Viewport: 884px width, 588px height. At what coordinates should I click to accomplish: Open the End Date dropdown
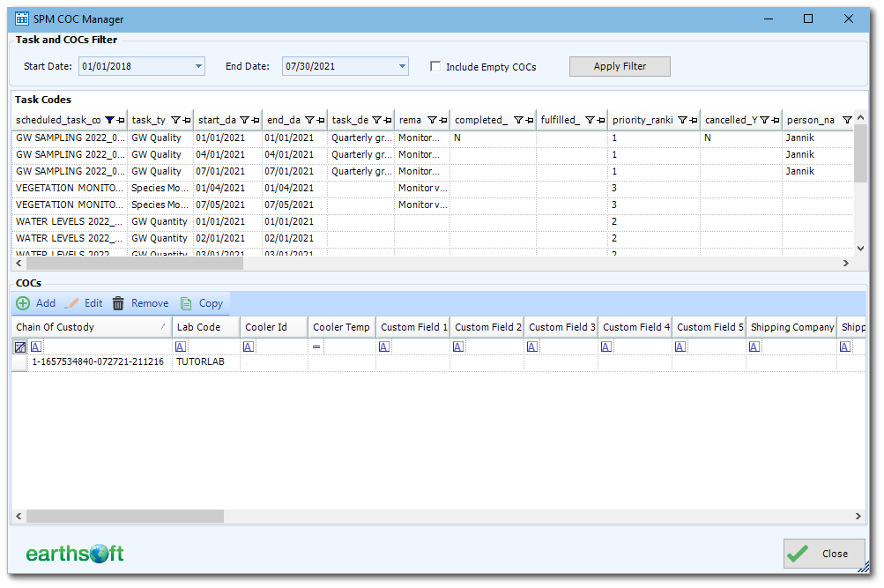(x=402, y=66)
